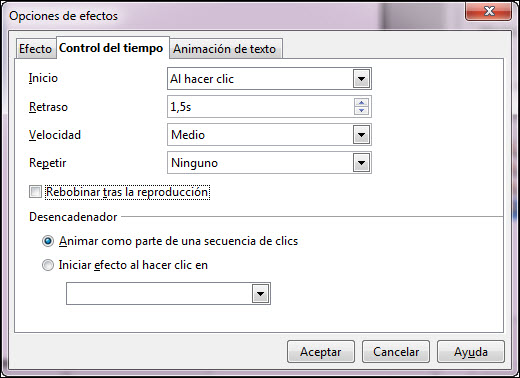Image resolution: width=520 pixels, height=378 pixels.
Task: Expand the trigger object dropdown under Iniciar efecto
Action: (260, 294)
